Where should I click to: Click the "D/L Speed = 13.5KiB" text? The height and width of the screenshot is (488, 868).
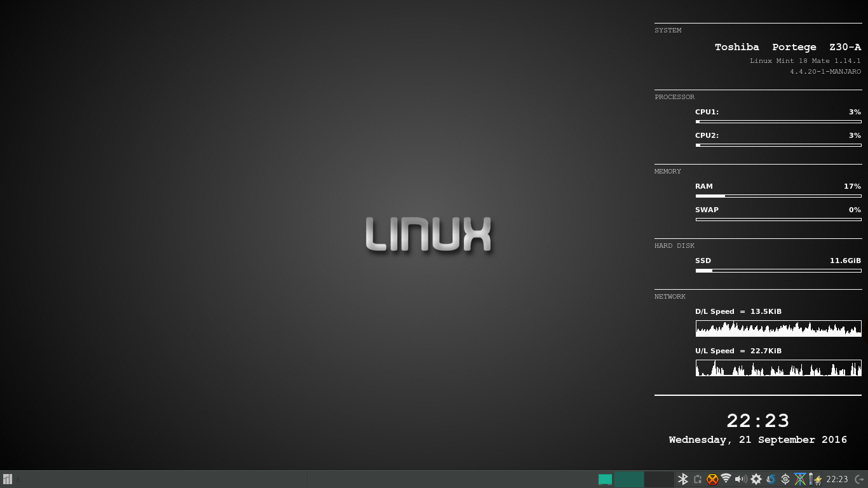tap(738, 311)
